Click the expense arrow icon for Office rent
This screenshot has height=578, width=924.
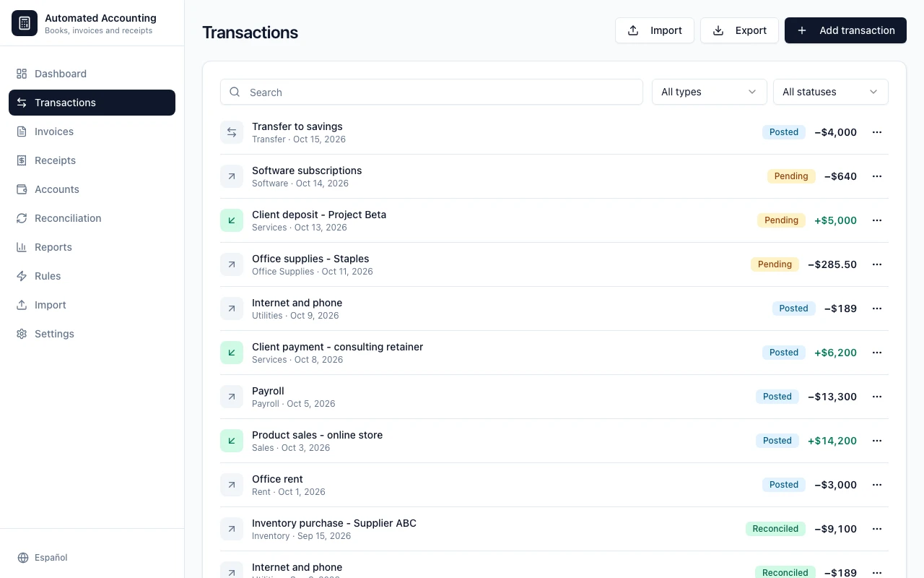(232, 485)
